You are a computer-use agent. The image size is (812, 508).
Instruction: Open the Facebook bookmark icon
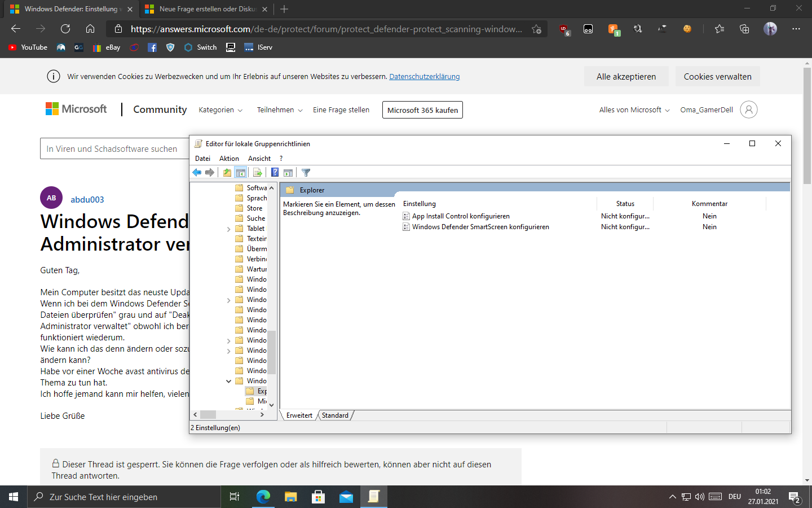[152, 47]
